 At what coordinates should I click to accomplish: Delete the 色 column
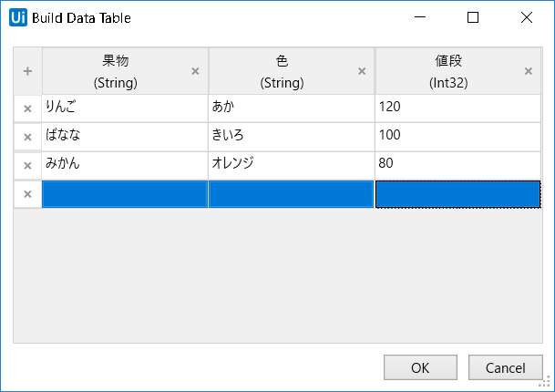pyautogui.click(x=362, y=71)
